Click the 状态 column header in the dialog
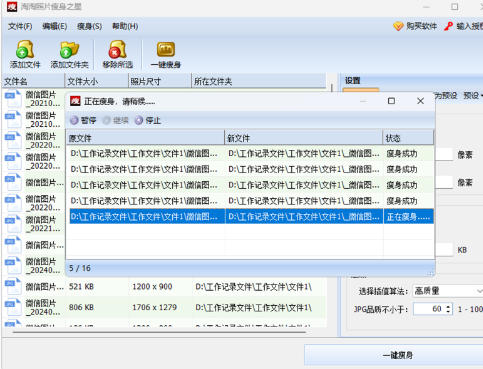 tap(408, 138)
